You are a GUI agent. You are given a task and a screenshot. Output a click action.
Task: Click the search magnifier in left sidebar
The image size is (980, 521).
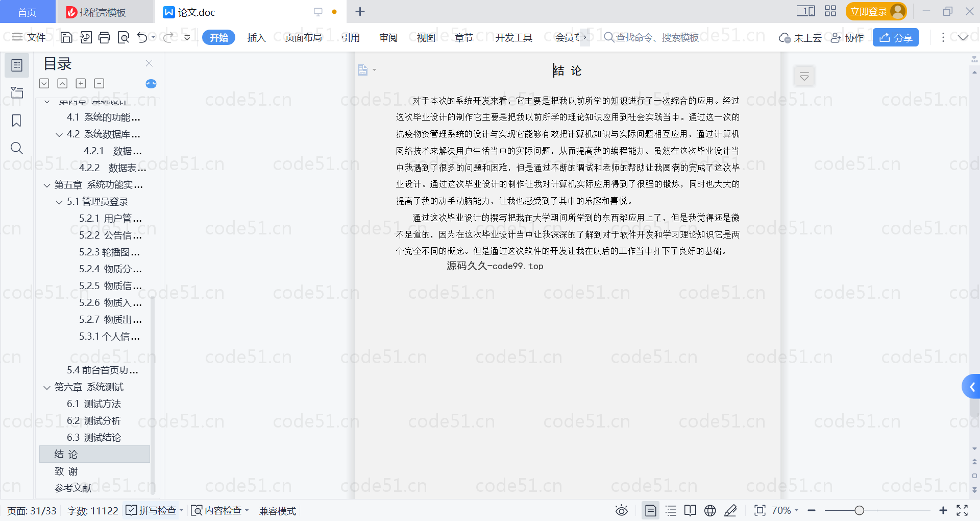point(16,148)
